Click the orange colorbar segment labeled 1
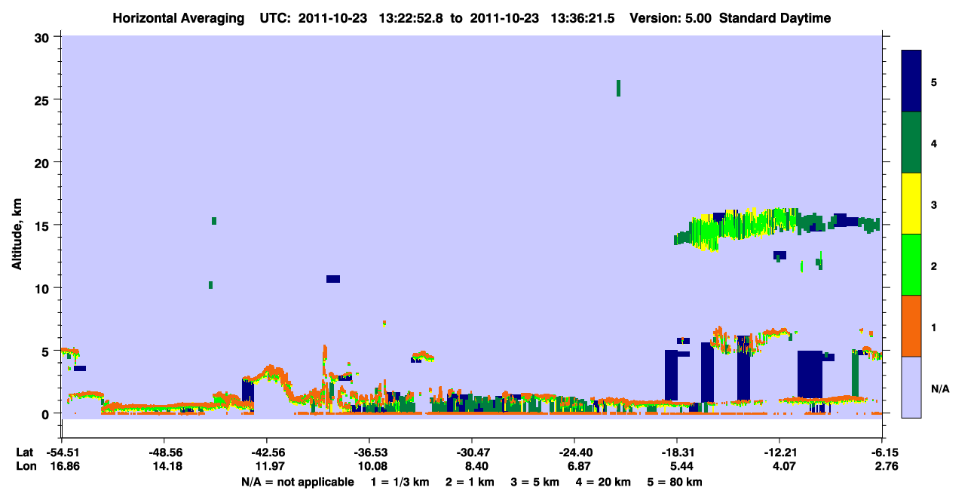This screenshot has width=980, height=503. pos(911,326)
